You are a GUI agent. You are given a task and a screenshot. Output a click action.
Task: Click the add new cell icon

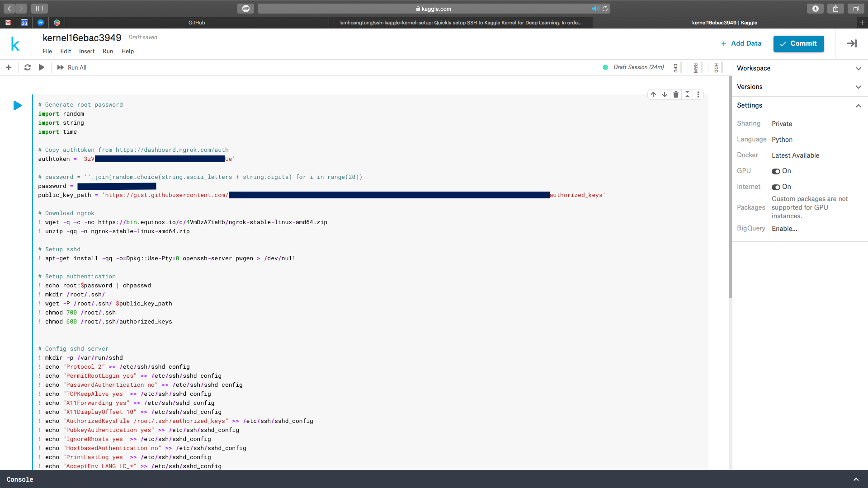point(8,67)
